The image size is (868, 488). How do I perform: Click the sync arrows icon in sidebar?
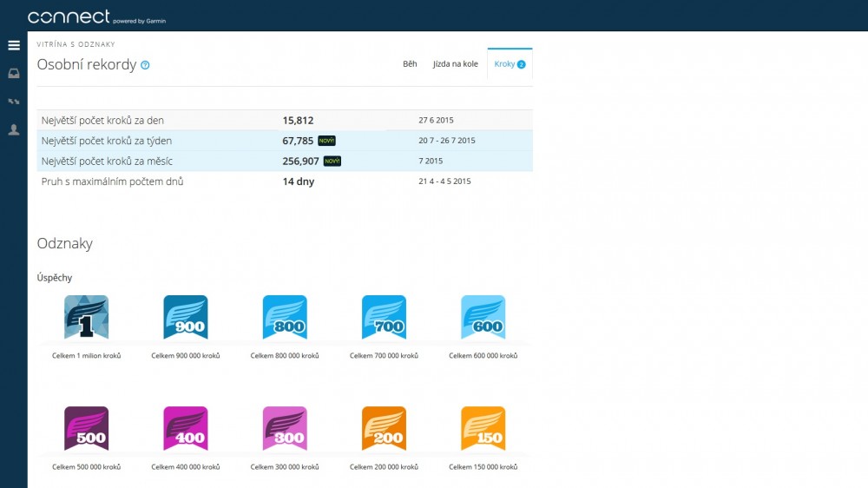[x=14, y=102]
